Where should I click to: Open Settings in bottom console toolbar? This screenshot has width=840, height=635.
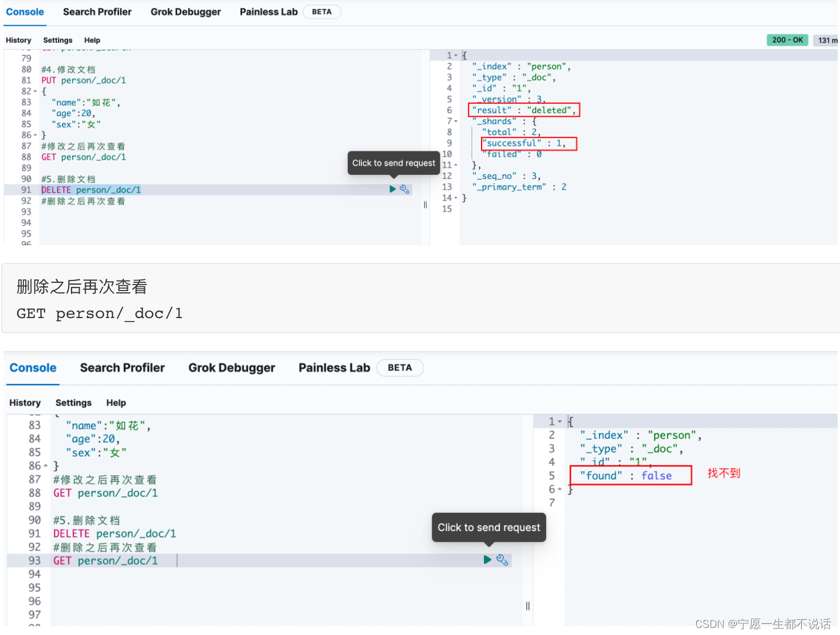click(73, 403)
